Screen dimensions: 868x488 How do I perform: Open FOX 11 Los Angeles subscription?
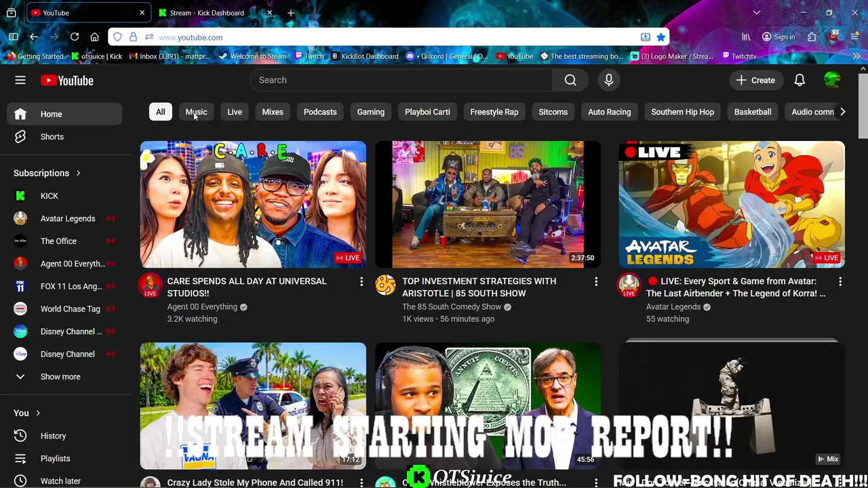[x=64, y=286]
